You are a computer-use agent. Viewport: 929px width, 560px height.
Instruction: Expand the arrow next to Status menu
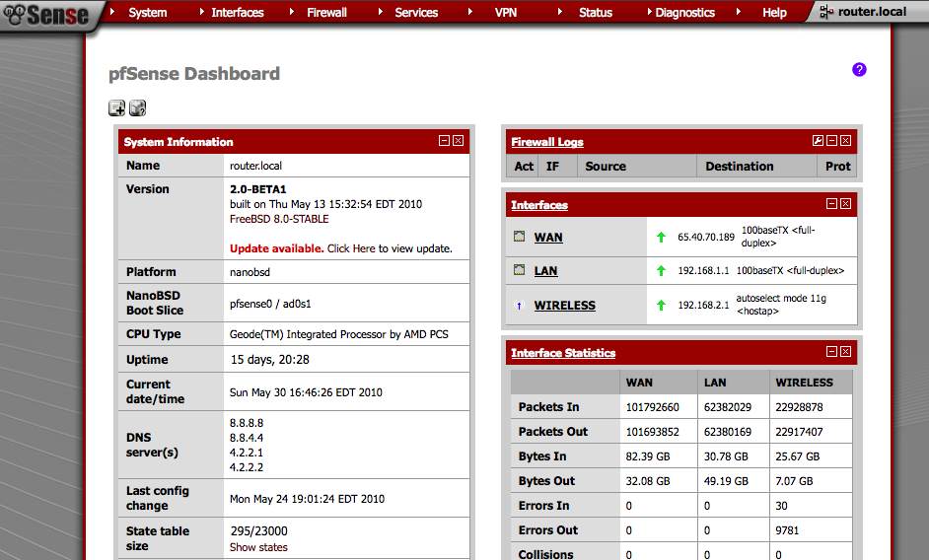(560, 11)
